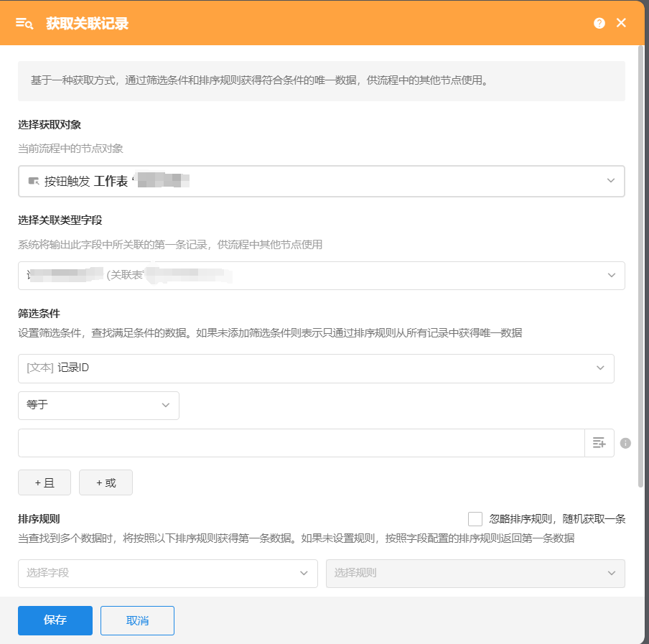Save the configuration with 保存

point(55,620)
